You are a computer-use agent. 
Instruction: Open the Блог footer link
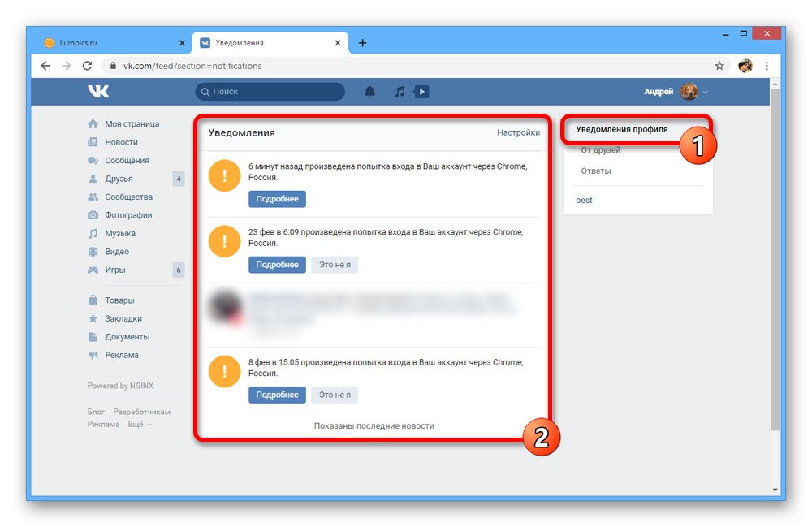(96, 412)
